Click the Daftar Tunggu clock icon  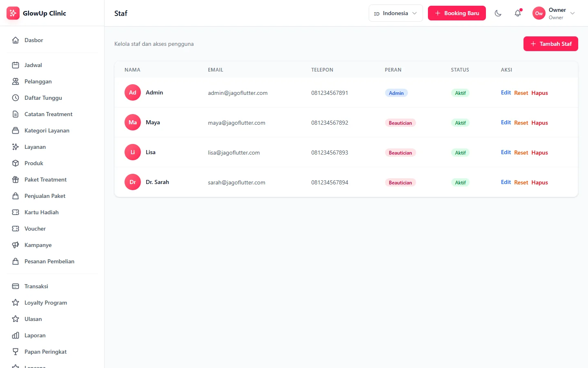click(16, 98)
